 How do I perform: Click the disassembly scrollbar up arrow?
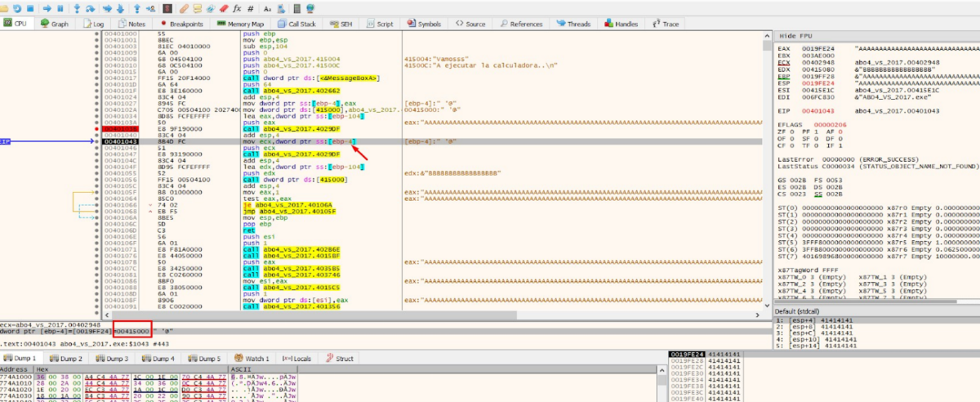[x=768, y=34]
